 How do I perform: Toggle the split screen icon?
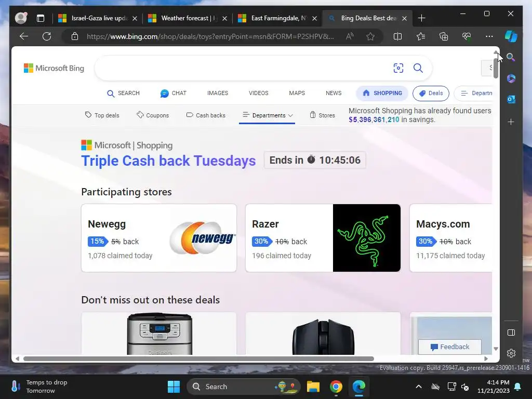397,36
